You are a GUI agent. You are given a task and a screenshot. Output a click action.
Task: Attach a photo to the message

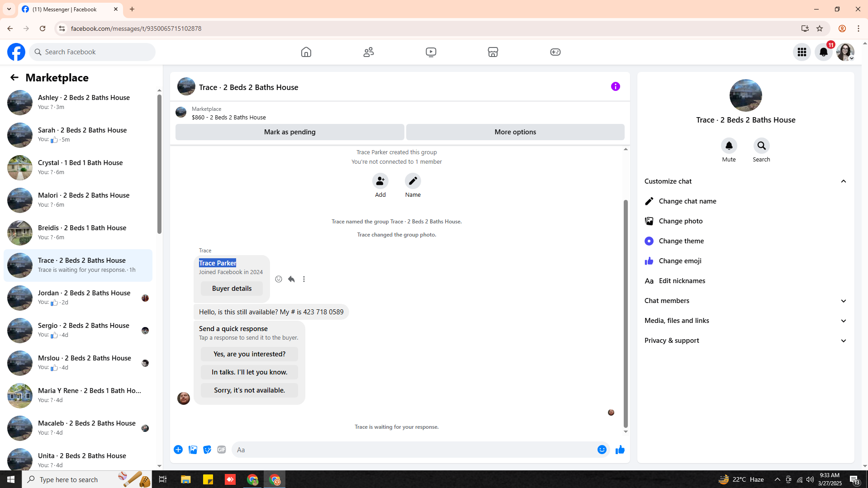193,450
